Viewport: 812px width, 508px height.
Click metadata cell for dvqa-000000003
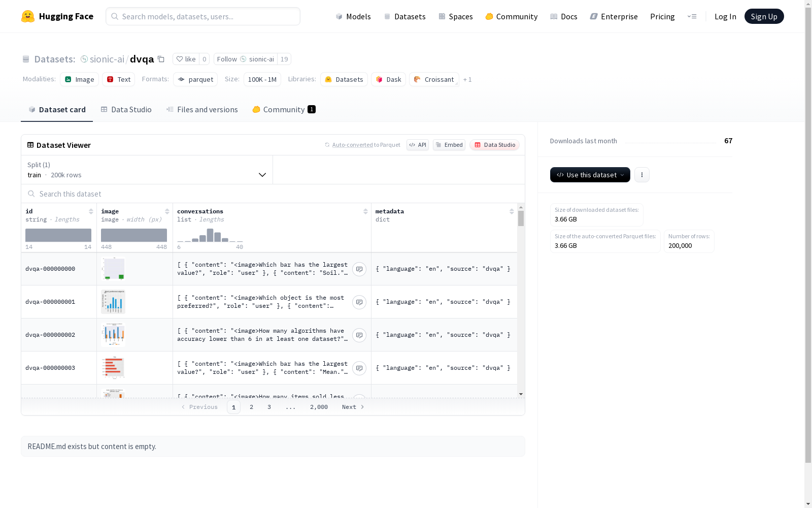click(x=444, y=368)
